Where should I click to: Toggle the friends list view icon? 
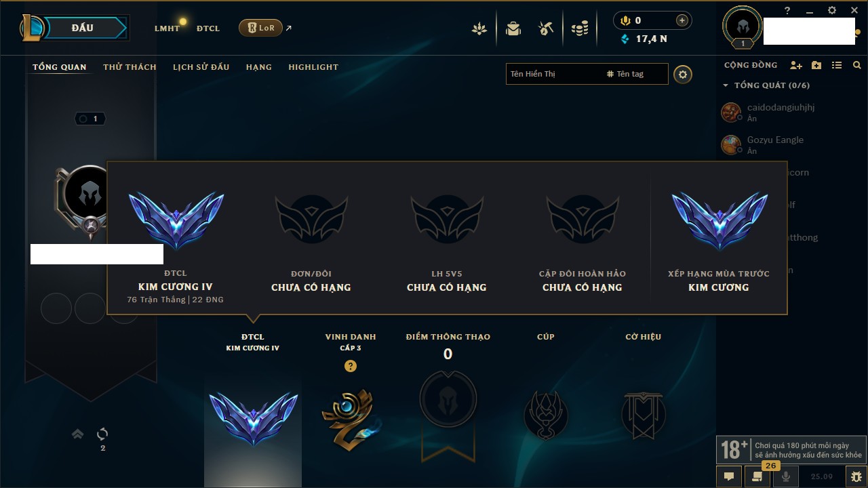[837, 65]
